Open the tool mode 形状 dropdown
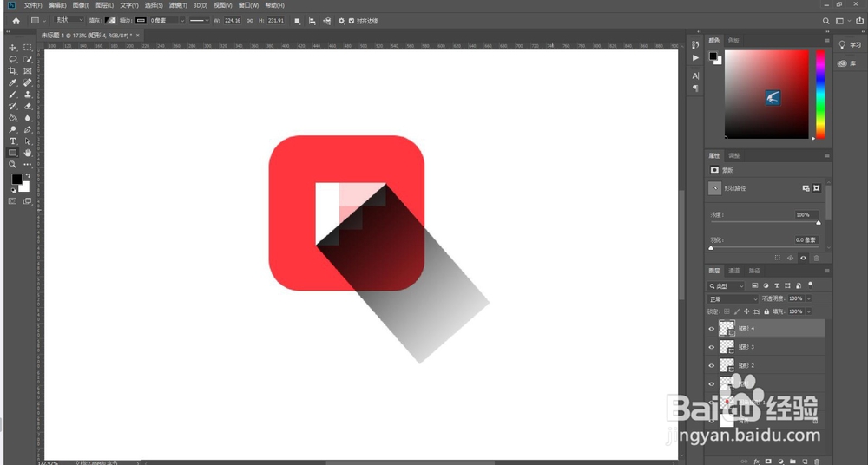868x465 pixels. pos(69,21)
